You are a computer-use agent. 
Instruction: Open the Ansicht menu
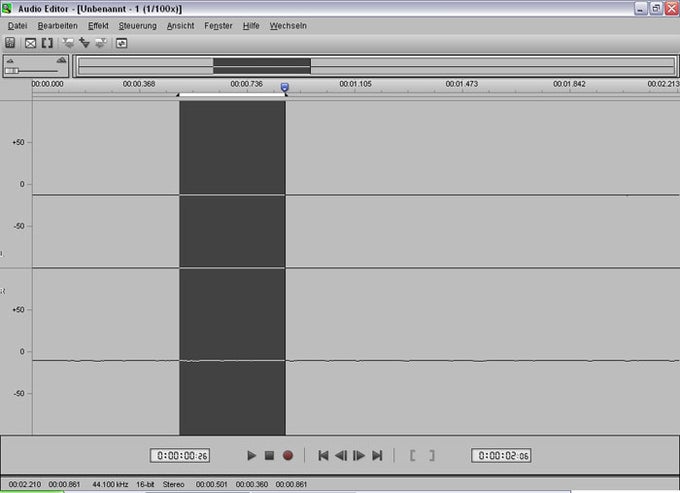click(180, 26)
